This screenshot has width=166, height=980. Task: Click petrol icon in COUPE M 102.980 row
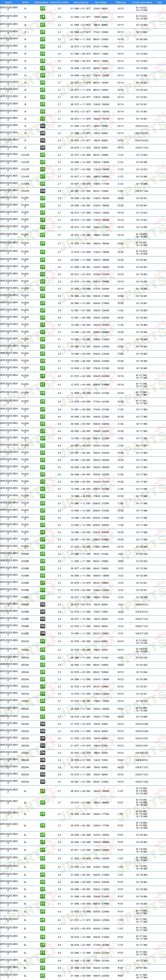point(42,162)
